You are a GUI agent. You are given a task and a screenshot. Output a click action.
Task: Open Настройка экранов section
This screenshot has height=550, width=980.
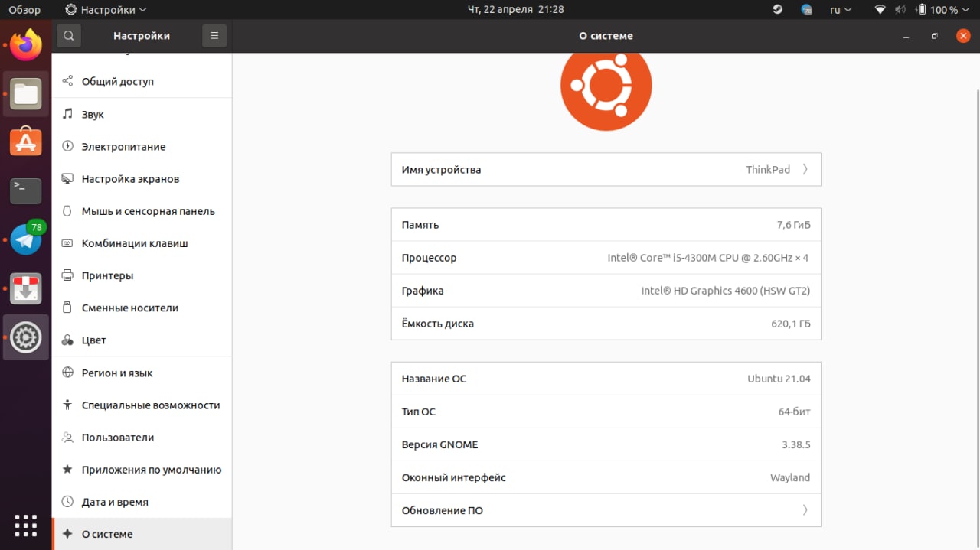142,178
